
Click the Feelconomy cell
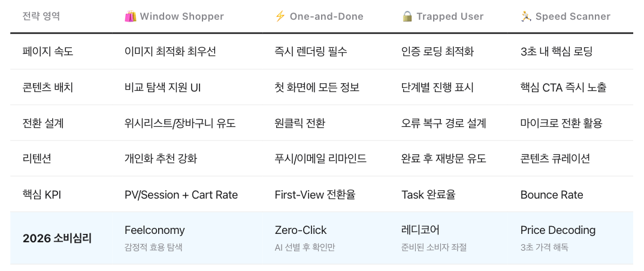(155, 230)
